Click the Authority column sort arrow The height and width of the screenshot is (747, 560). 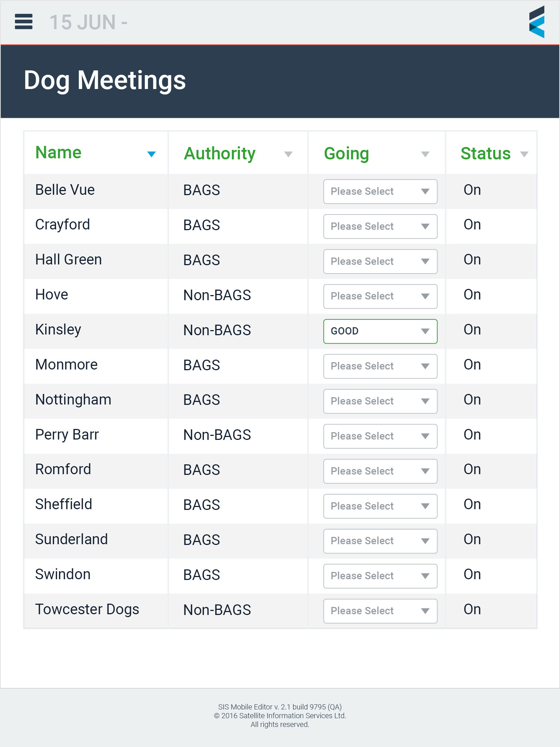(x=288, y=154)
